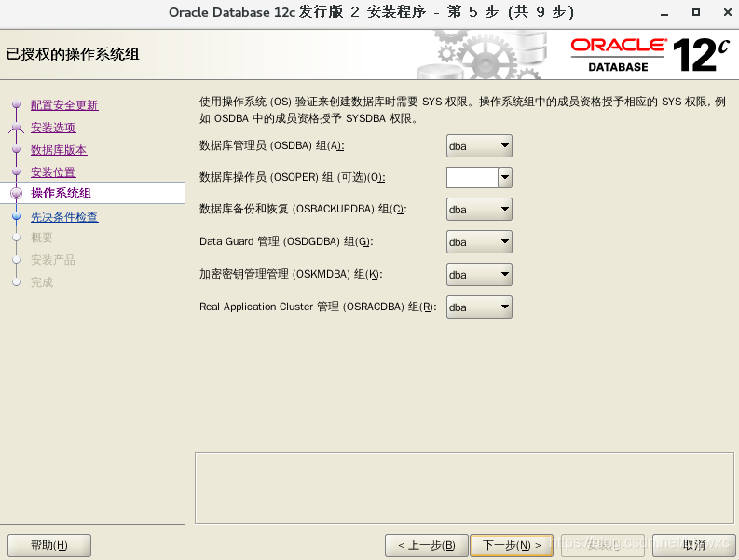
Task: Go to the 安装选项 step
Action: click(53, 128)
